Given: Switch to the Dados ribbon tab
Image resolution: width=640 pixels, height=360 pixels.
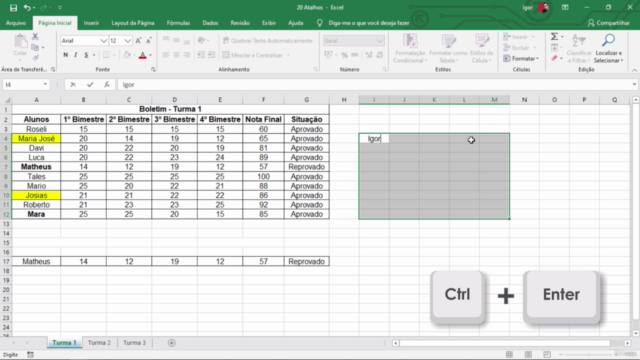Looking at the screenshot, I should [x=210, y=23].
